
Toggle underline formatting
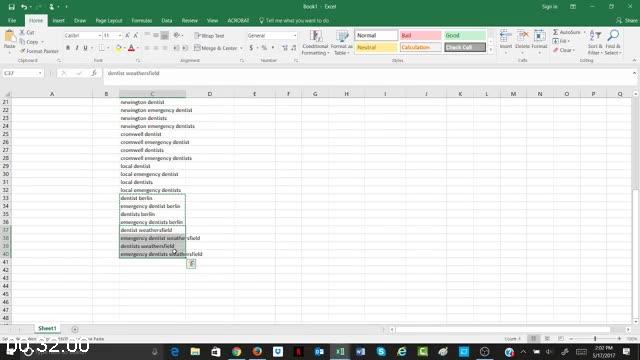pos(85,48)
